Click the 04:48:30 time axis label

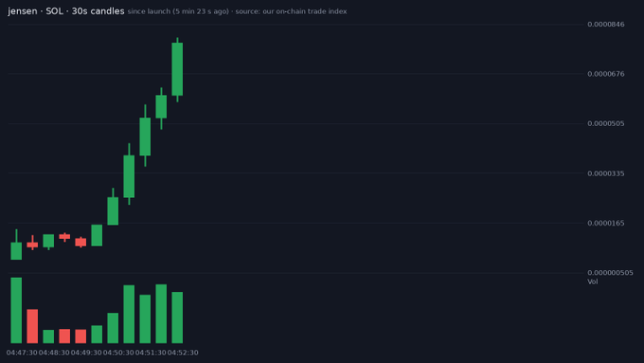pyautogui.click(x=54, y=353)
